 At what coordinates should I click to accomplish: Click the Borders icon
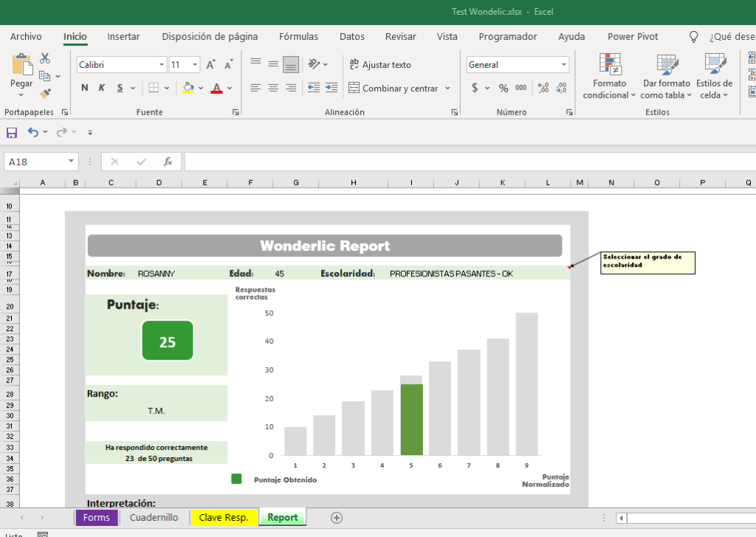coord(154,88)
